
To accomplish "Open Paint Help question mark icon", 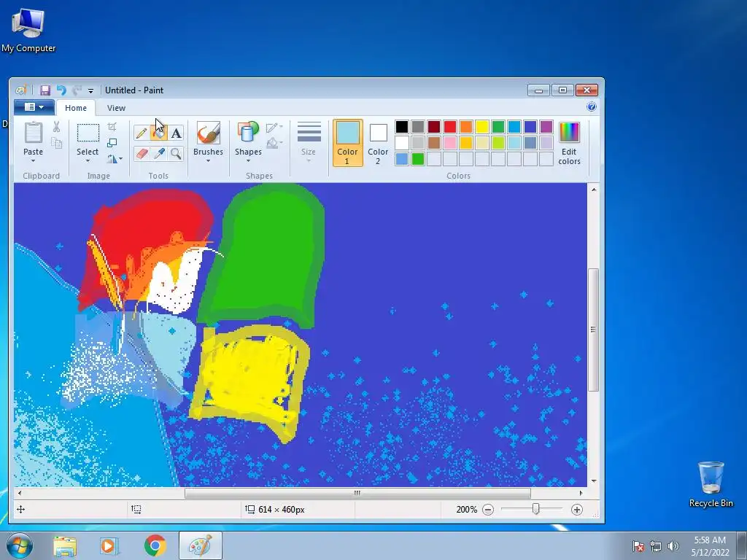I will point(591,106).
